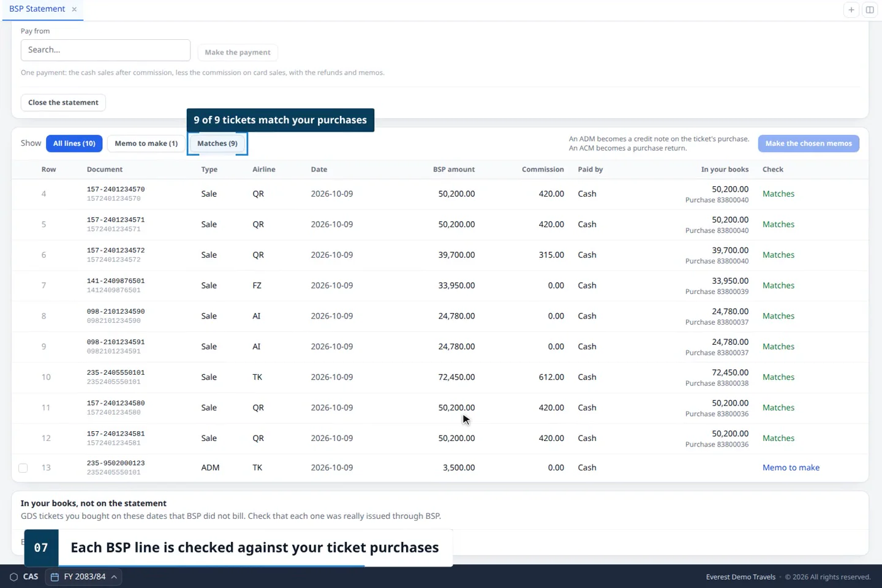Show All lines (10) filter
This screenshot has width=882, height=588.
[x=74, y=143]
